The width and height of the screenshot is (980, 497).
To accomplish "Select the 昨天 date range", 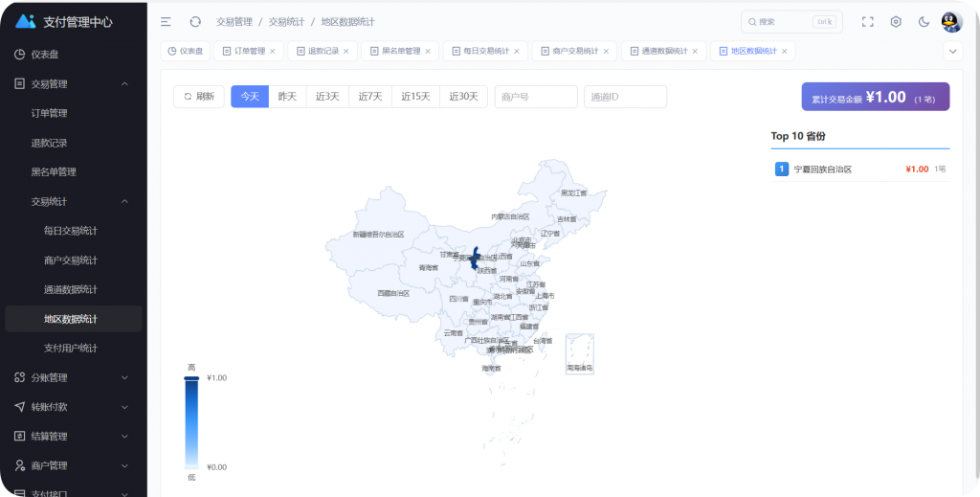I will (287, 97).
